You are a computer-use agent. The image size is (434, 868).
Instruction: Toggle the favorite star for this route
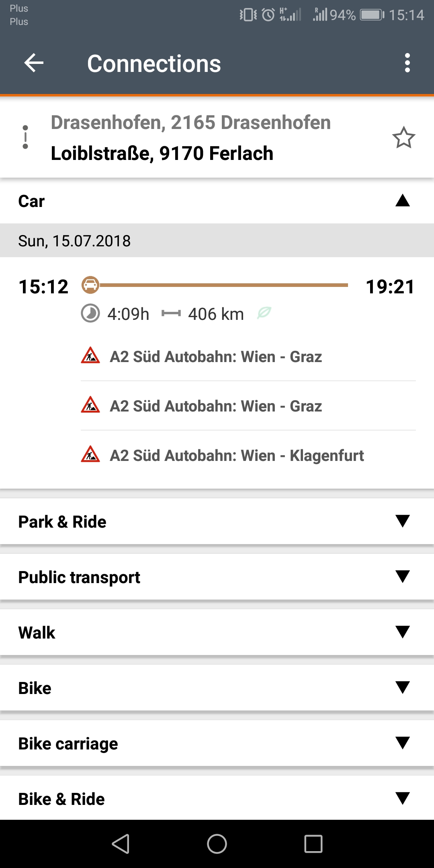pos(403,138)
